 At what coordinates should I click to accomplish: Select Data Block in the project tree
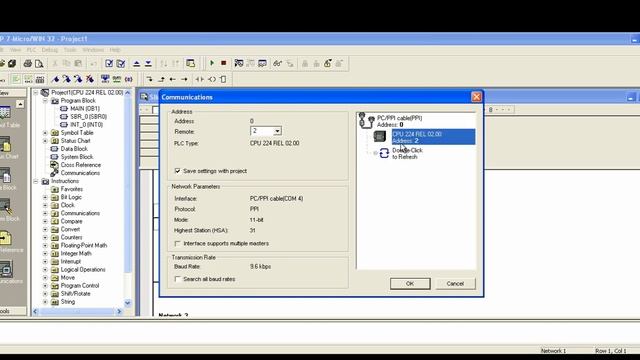coord(74,149)
